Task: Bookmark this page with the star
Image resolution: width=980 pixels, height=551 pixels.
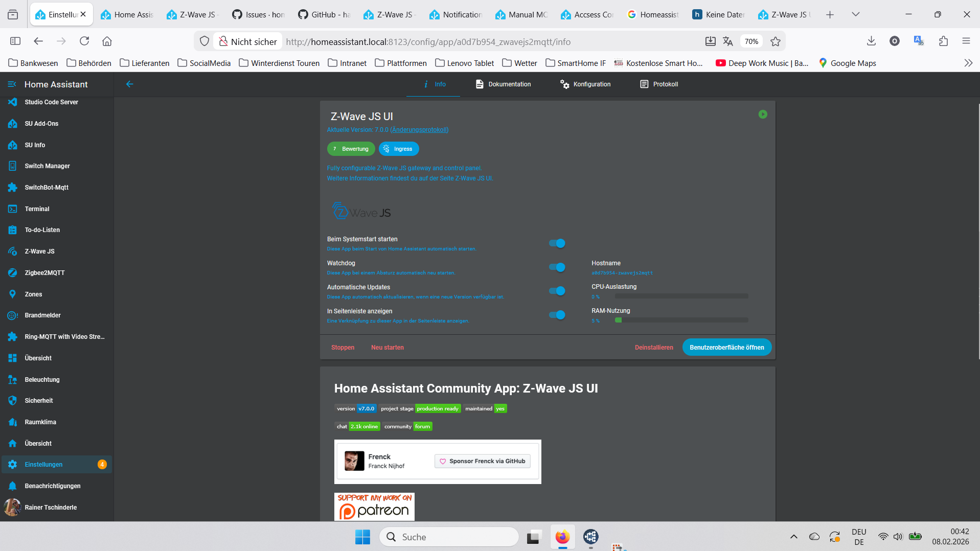Action: [776, 41]
